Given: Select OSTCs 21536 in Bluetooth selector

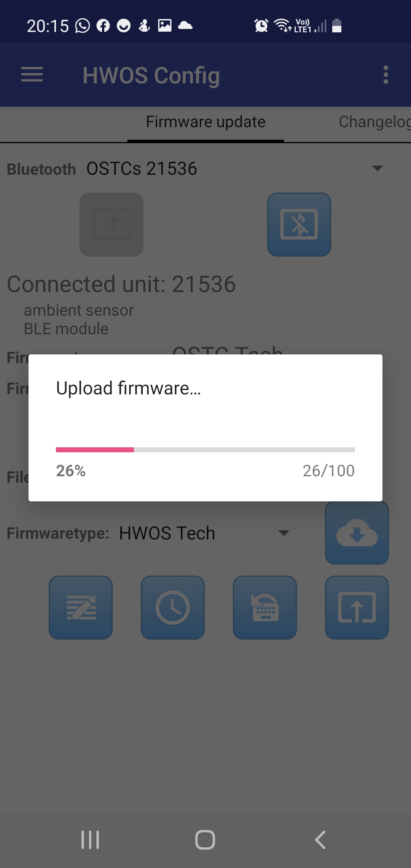Looking at the screenshot, I should [x=142, y=169].
